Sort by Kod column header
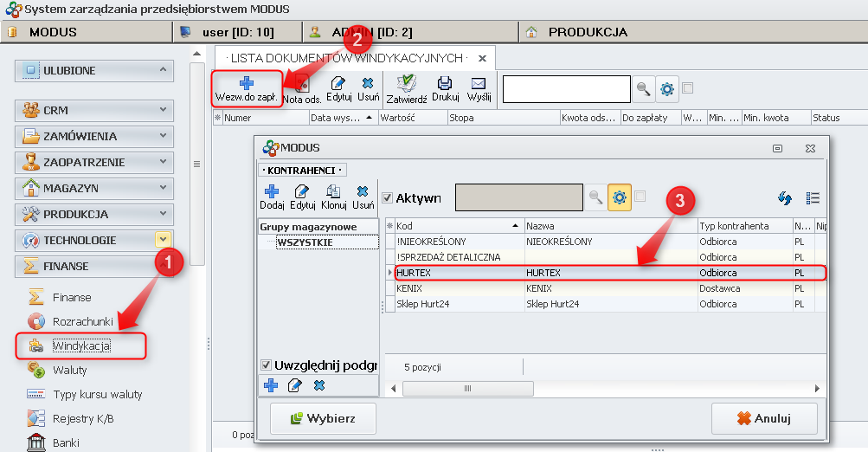 coord(460,226)
